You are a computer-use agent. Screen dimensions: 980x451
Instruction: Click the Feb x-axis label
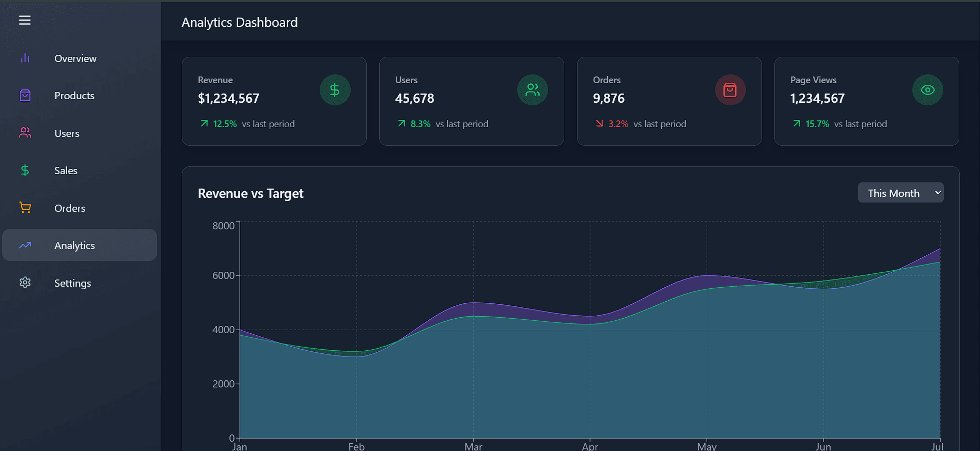(356, 446)
